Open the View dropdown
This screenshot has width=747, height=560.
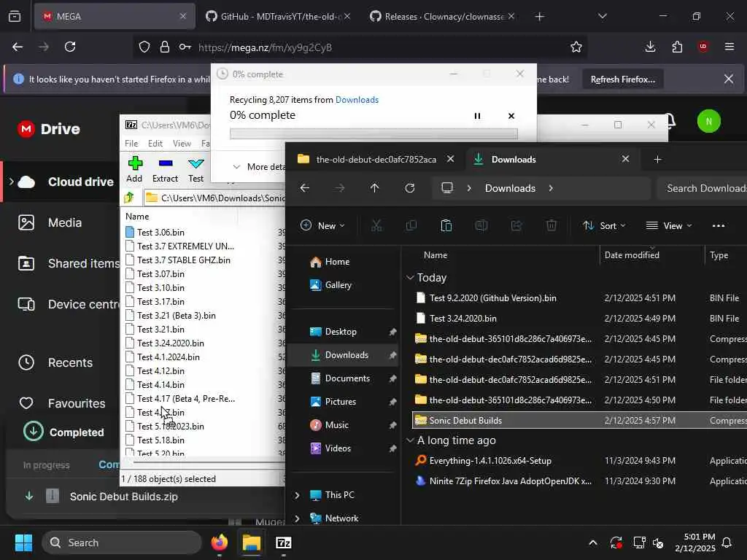tap(668, 226)
